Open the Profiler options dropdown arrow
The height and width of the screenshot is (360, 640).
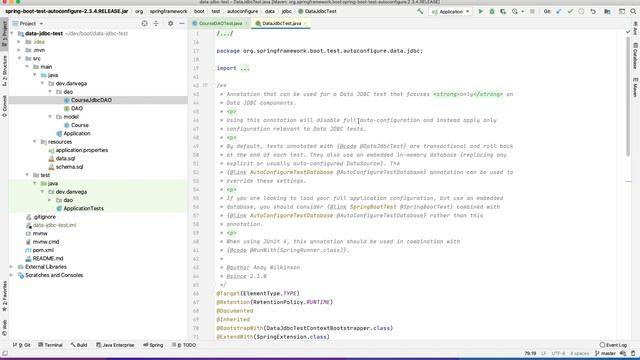click(x=522, y=11)
